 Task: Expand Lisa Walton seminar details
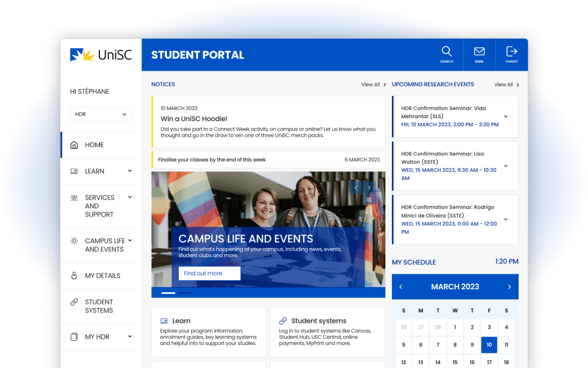click(506, 166)
